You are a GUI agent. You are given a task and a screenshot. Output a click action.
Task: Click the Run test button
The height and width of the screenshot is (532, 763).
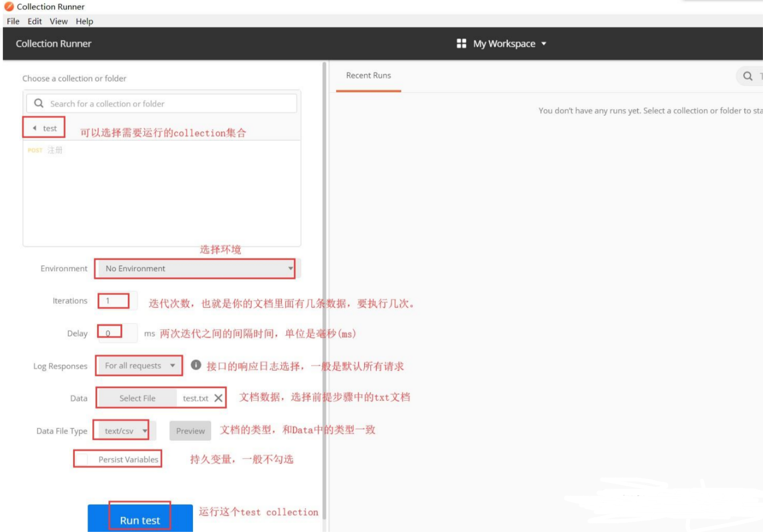coord(140,518)
